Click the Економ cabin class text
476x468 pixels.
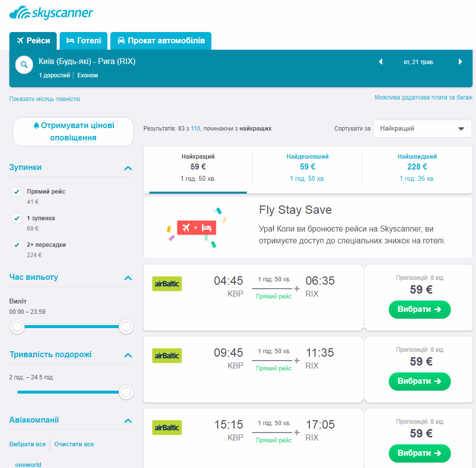88,75
